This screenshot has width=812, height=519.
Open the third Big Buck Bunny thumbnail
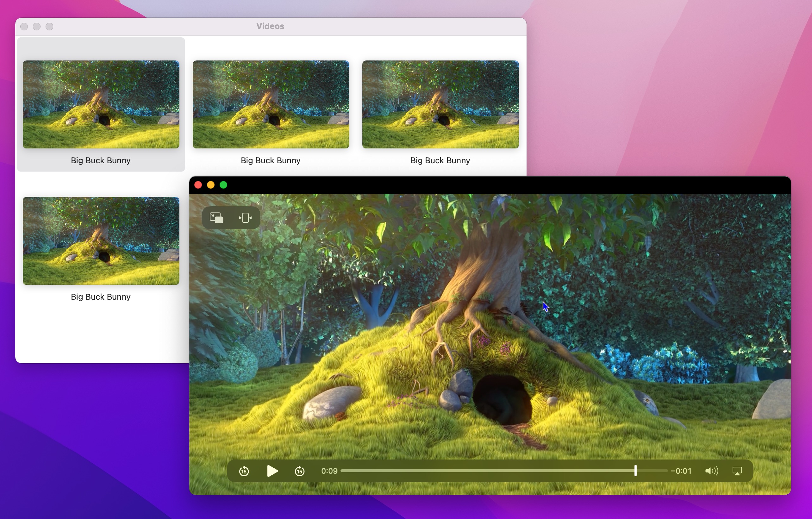440,104
